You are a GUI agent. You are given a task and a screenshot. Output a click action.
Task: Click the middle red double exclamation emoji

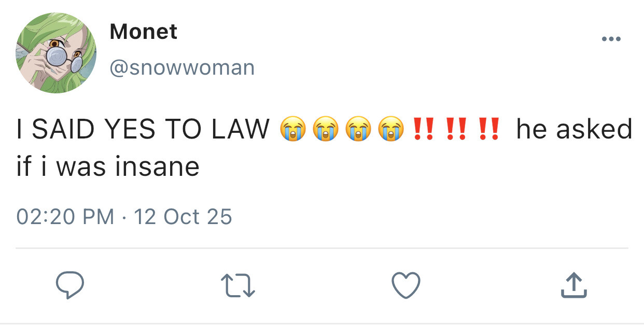point(456,130)
